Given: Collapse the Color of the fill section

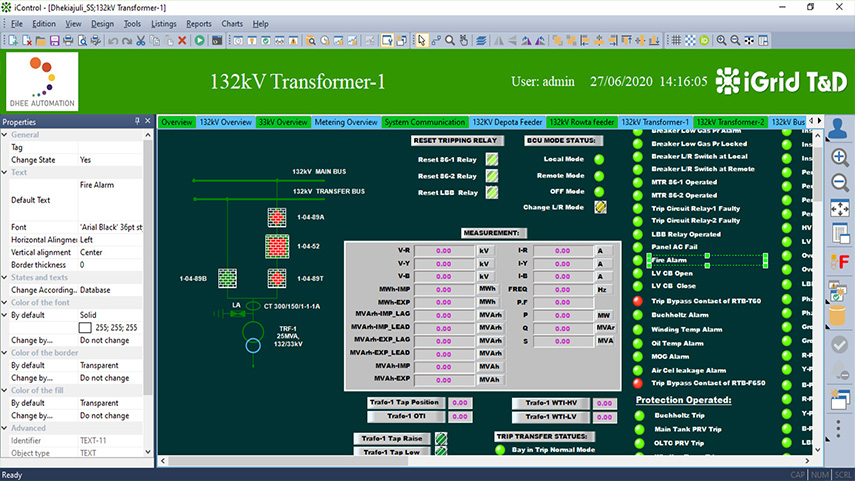Looking at the screenshot, I should [5, 390].
